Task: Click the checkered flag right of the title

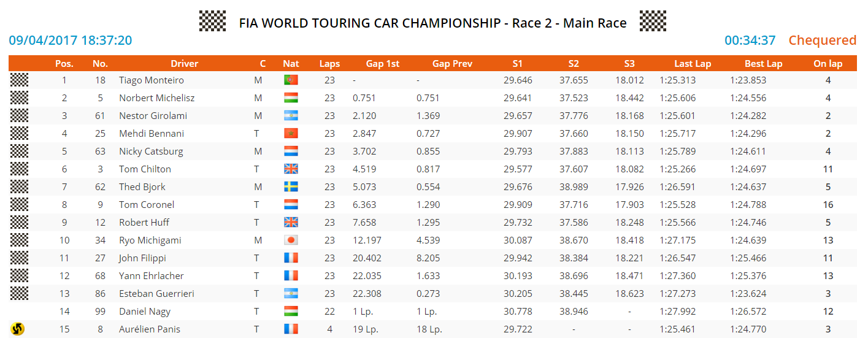Action: (x=653, y=21)
